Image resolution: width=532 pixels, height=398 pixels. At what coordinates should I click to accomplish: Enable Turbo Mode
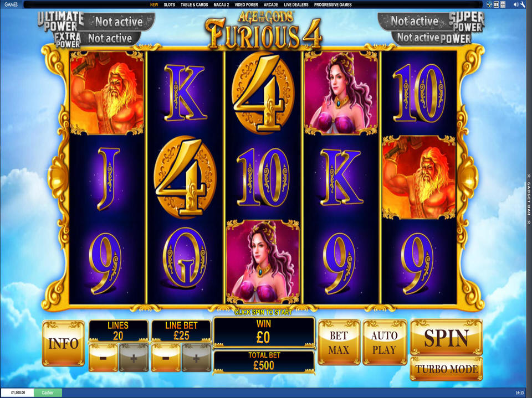click(446, 369)
